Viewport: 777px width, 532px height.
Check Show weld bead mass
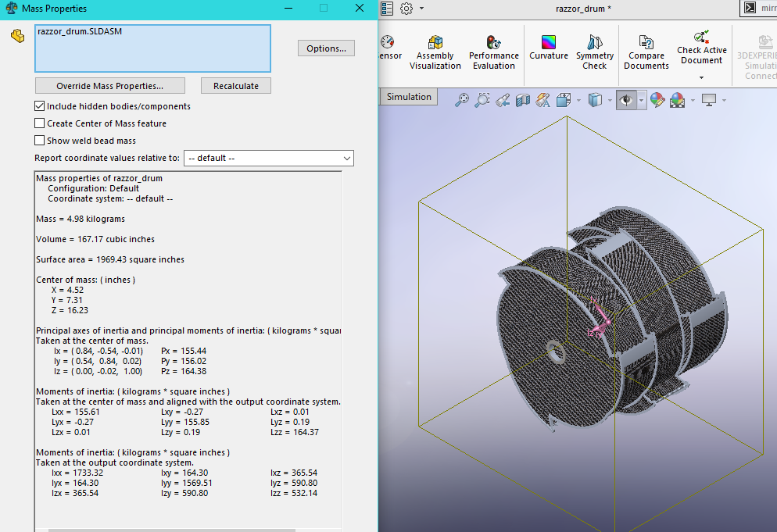[x=40, y=141]
